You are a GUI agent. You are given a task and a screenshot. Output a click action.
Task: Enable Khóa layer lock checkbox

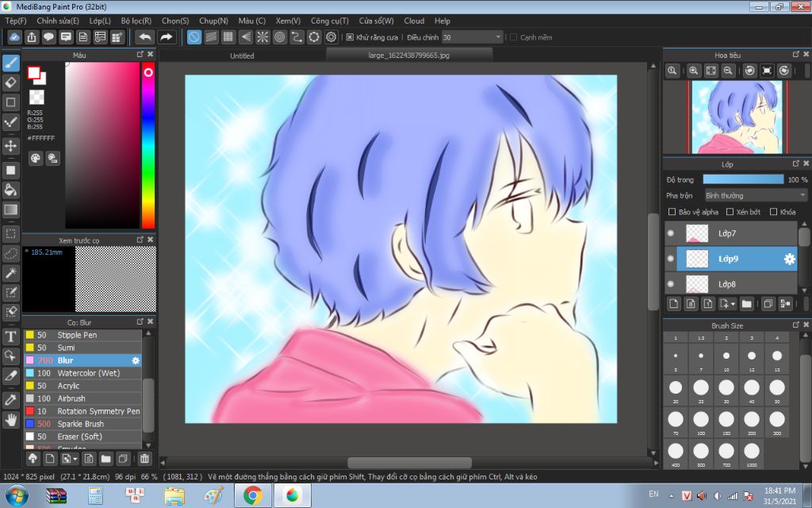click(774, 211)
